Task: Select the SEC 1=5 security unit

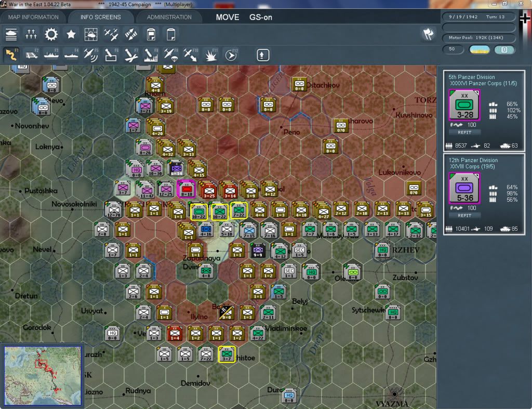Action: [x=299, y=250]
